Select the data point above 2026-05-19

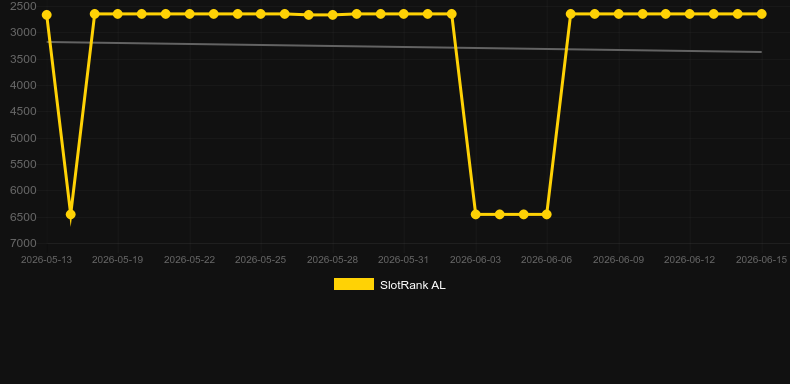118,14
